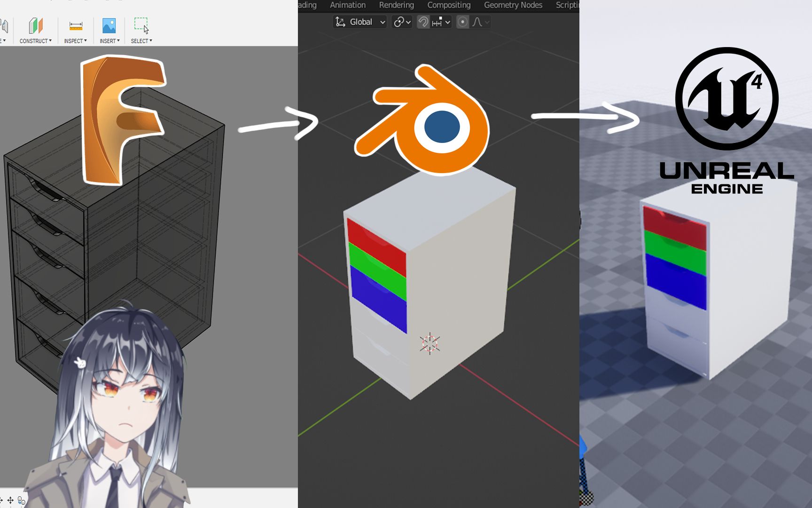
Task: Select the green drawer on Blender cabinet
Action: pos(377,272)
